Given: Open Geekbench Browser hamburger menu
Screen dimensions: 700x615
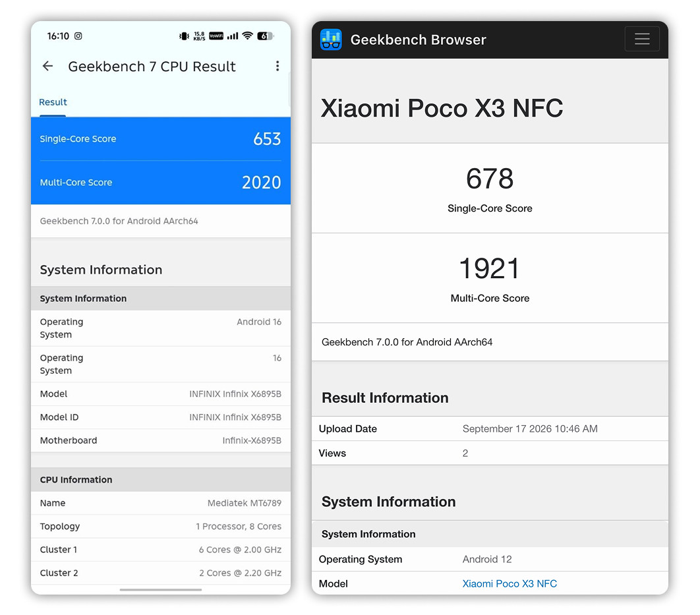Looking at the screenshot, I should pyautogui.click(x=642, y=39).
